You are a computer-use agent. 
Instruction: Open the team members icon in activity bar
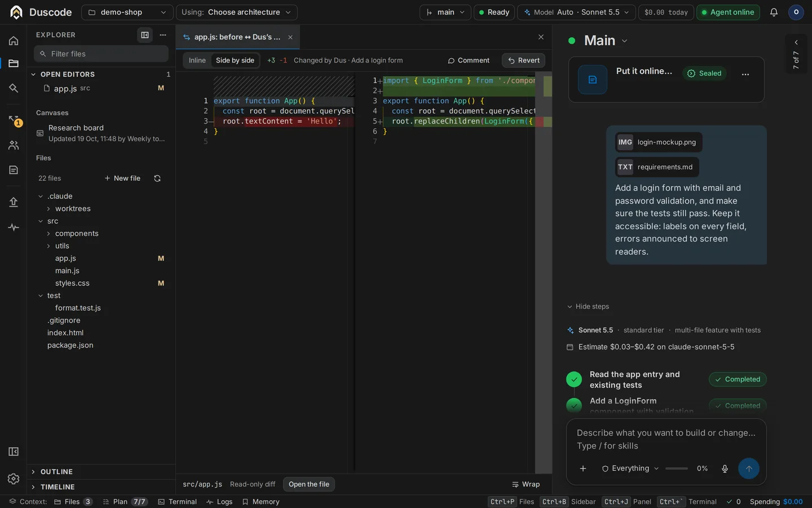(x=14, y=145)
